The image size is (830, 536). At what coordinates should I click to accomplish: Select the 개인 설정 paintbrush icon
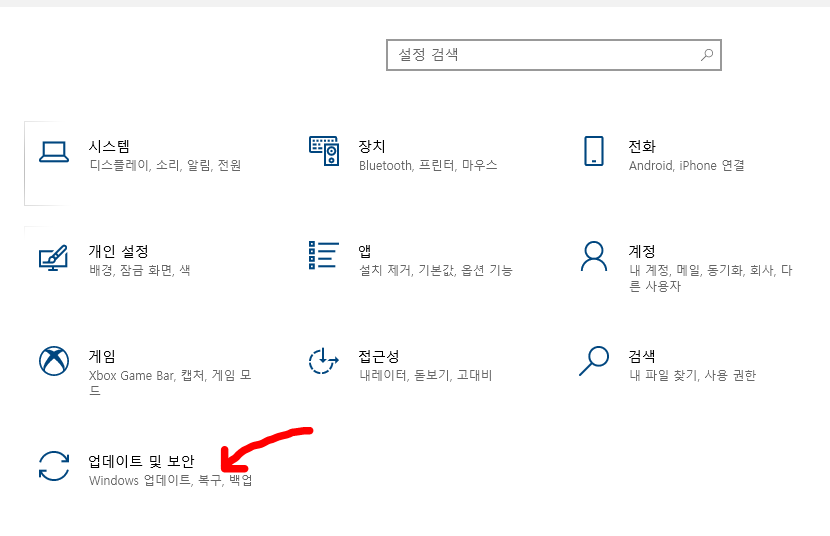click(x=53, y=258)
